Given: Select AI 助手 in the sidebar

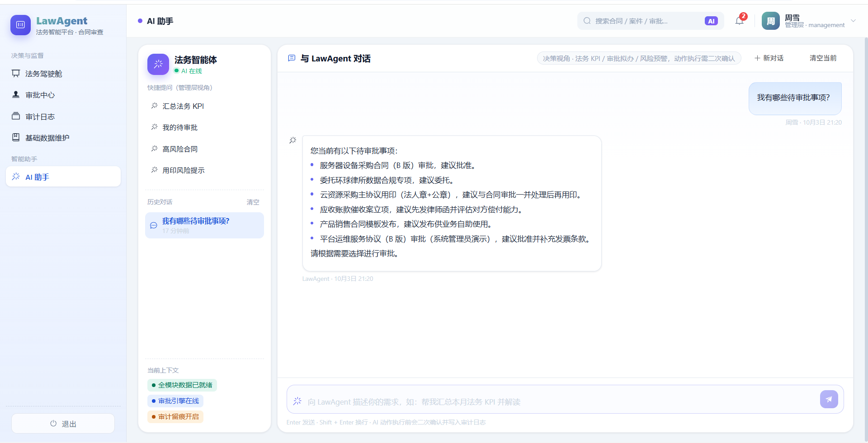Looking at the screenshot, I should point(63,177).
